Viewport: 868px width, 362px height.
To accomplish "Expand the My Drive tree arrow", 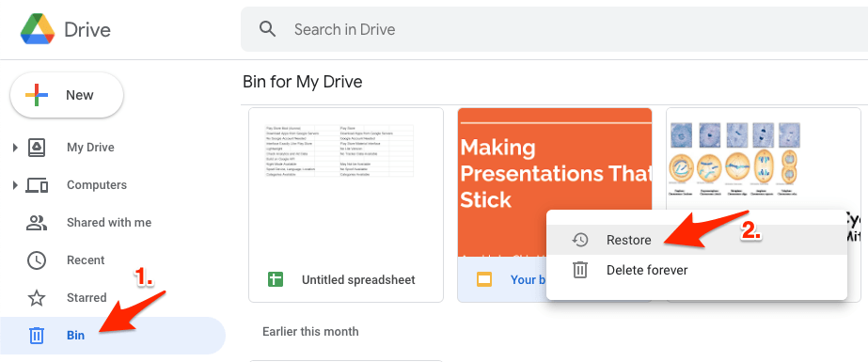I will pos(15,148).
